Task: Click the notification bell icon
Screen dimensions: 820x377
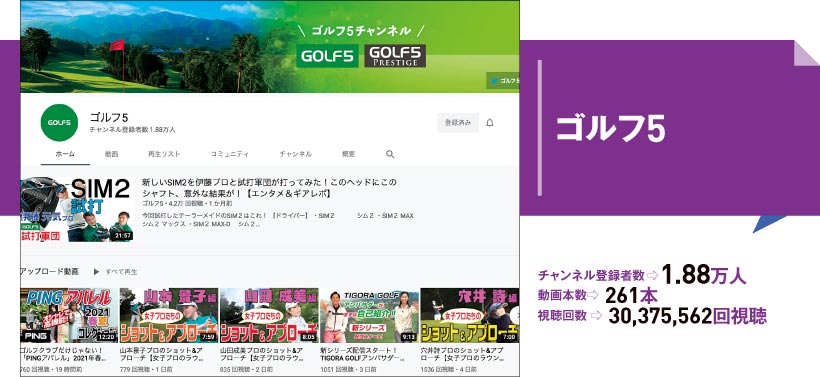Action: tap(489, 123)
